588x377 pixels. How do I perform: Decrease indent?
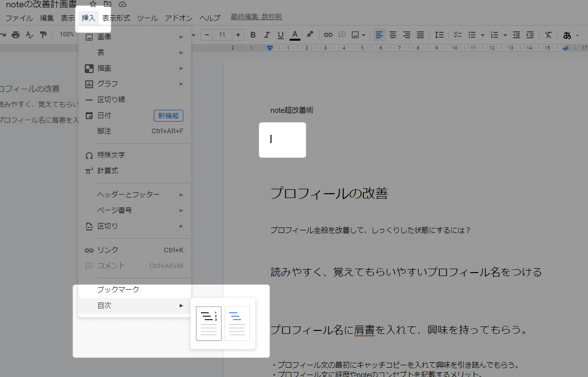(516, 35)
